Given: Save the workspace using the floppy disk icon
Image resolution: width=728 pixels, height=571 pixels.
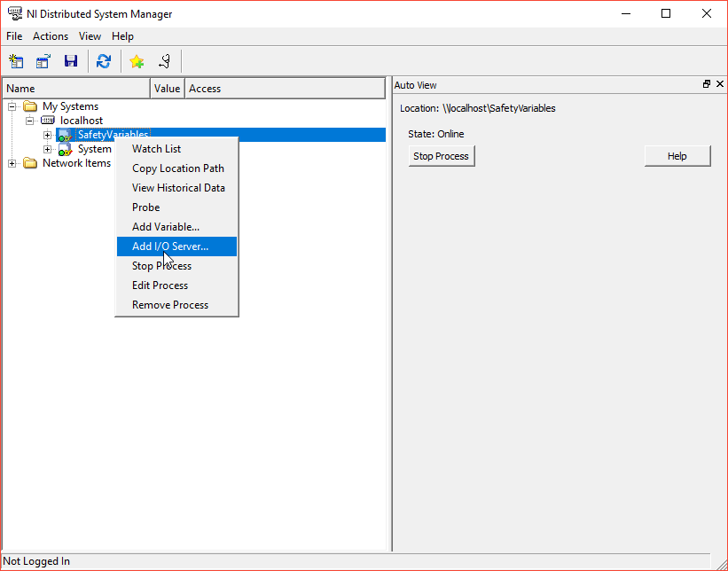Looking at the screenshot, I should (71, 61).
